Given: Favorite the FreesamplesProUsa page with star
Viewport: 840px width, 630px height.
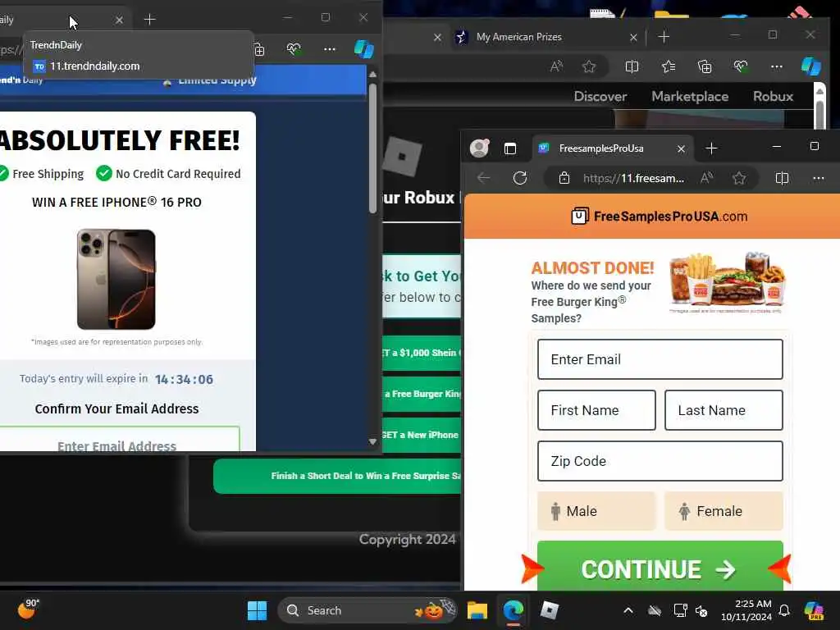Looking at the screenshot, I should (739, 178).
